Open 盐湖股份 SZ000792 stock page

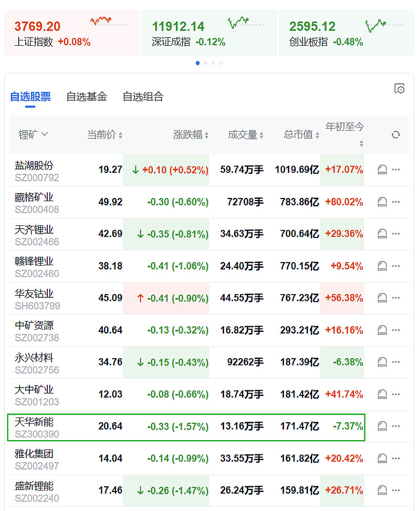pyautogui.click(x=37, y=171)
